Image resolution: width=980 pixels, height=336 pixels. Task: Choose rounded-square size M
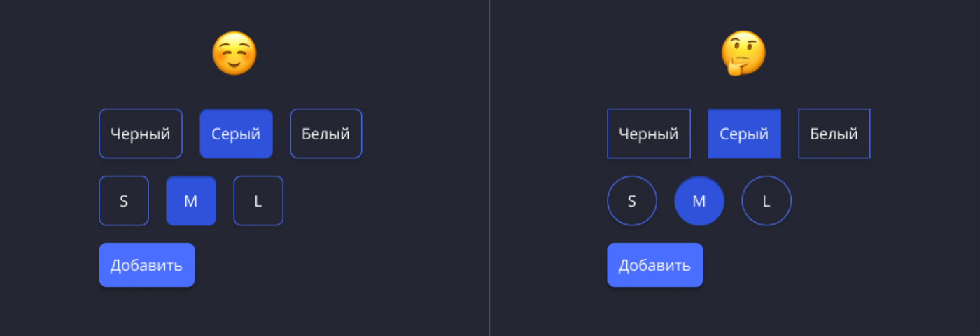(191, 201)
